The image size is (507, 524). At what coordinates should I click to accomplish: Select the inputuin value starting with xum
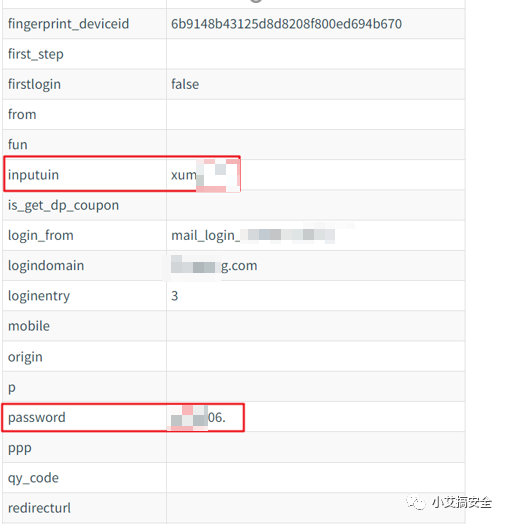click(204, 175)
